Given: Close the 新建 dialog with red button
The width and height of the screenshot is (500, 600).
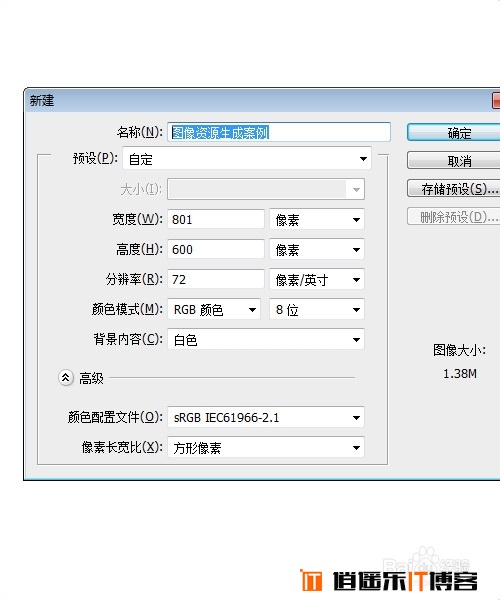Looking at the screenshot, I should pyautogui.click(x=496, y=101).
